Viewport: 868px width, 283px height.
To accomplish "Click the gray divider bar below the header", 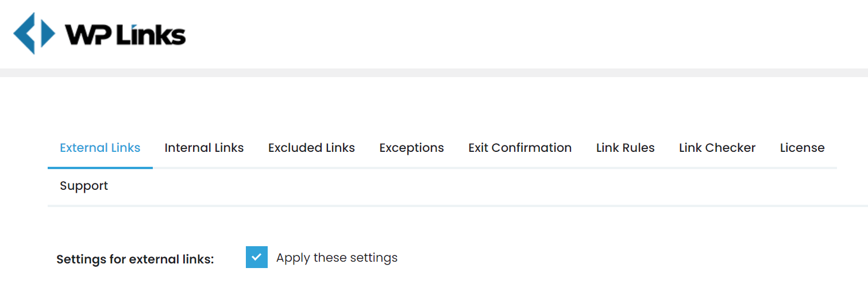I will coord(434,72).
